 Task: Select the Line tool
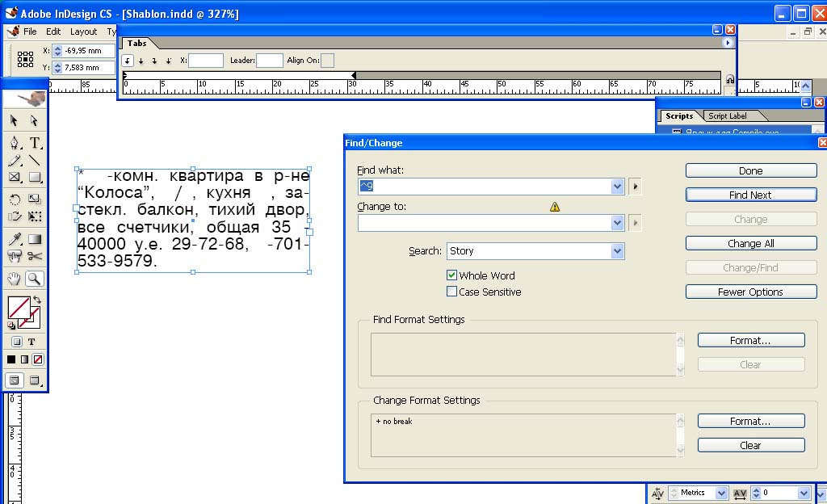pyautogui.click(x=35, y=160)
